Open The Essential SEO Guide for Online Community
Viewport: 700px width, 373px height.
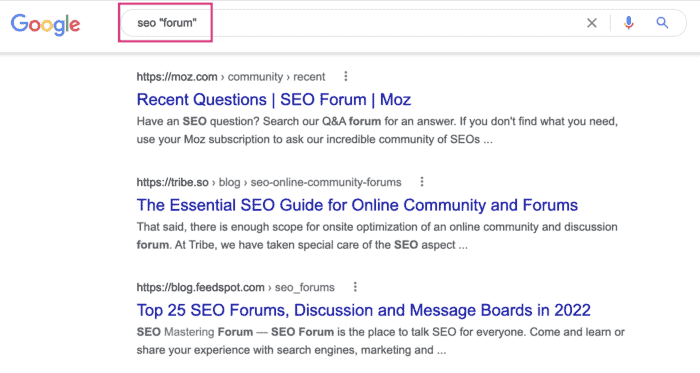pos(357,205)
